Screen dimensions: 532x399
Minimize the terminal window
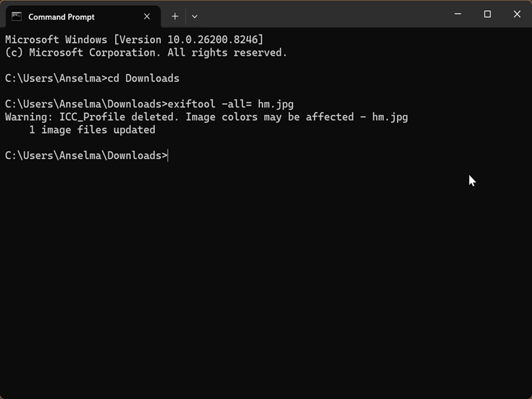pos(458,14)
